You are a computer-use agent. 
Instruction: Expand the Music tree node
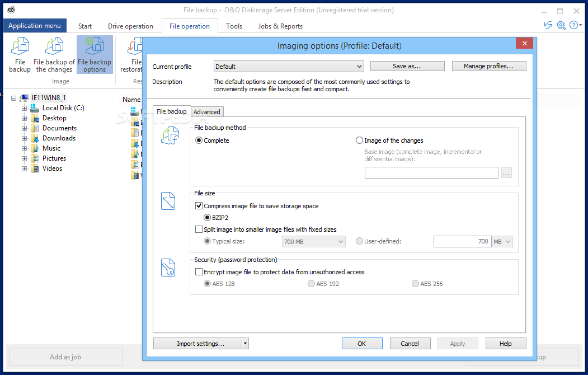coord(25,149)
